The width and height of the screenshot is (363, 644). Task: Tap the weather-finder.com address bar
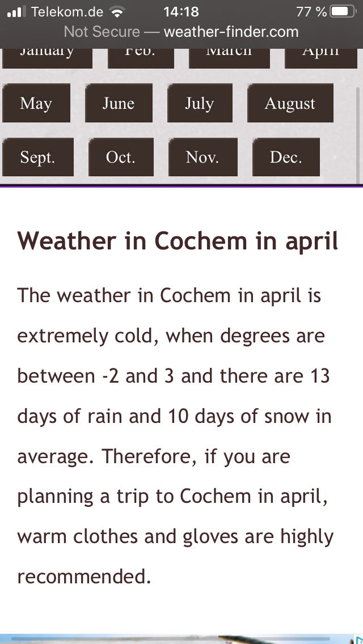click(x=181, y=32)
